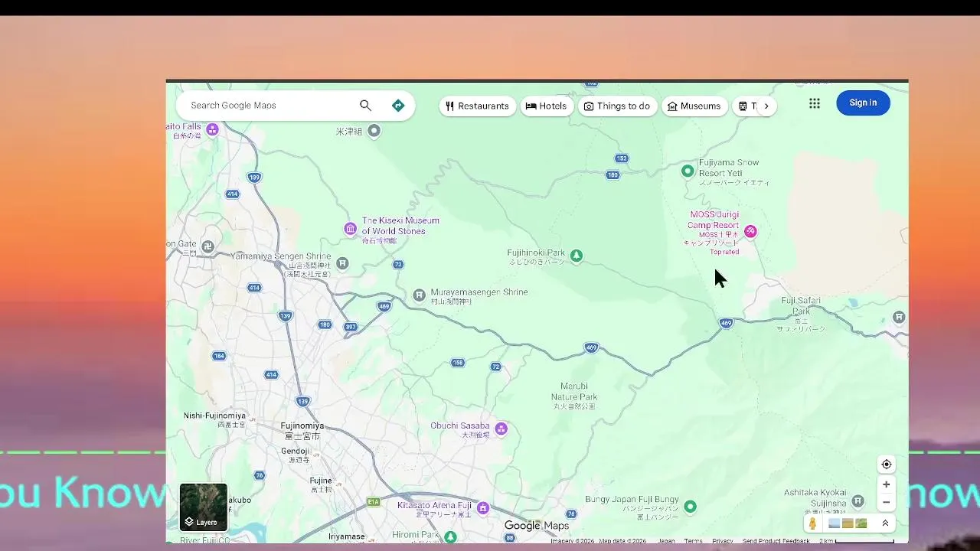Filter by Museums chip
980x551 pixels.
[x=694, y=106]
